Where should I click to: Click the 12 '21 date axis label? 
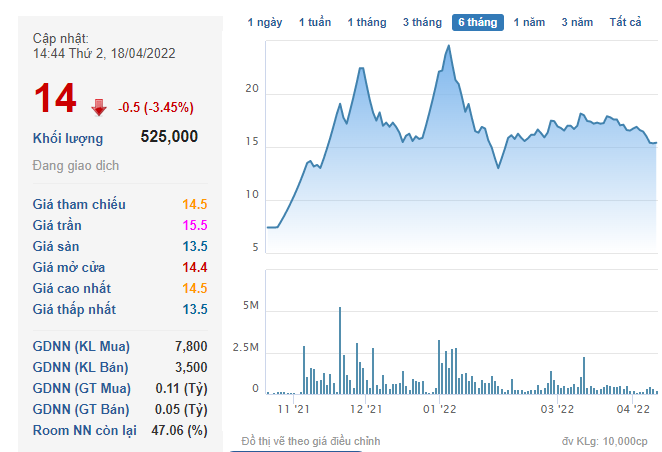click(367, 408)
